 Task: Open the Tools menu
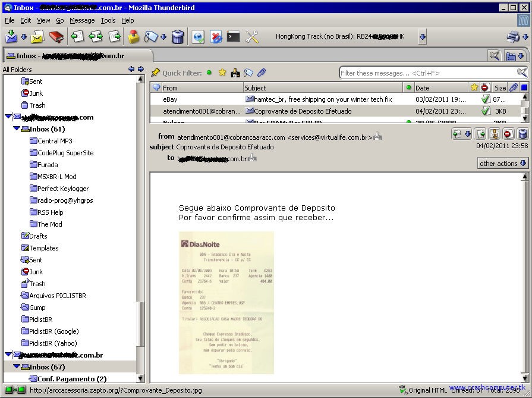click(108, 20)
